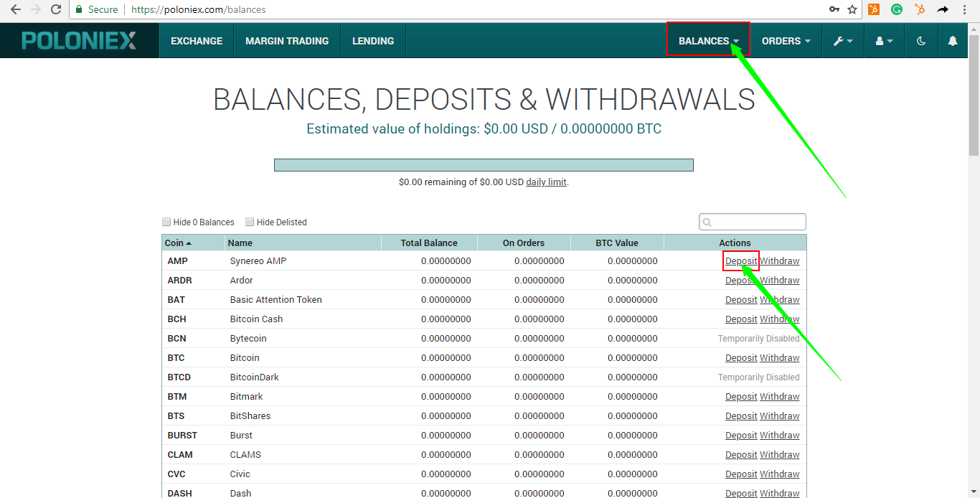Screen dimensions: 980x498
Task: Open the Chrome three-dot menu
Action: point(965,10)
